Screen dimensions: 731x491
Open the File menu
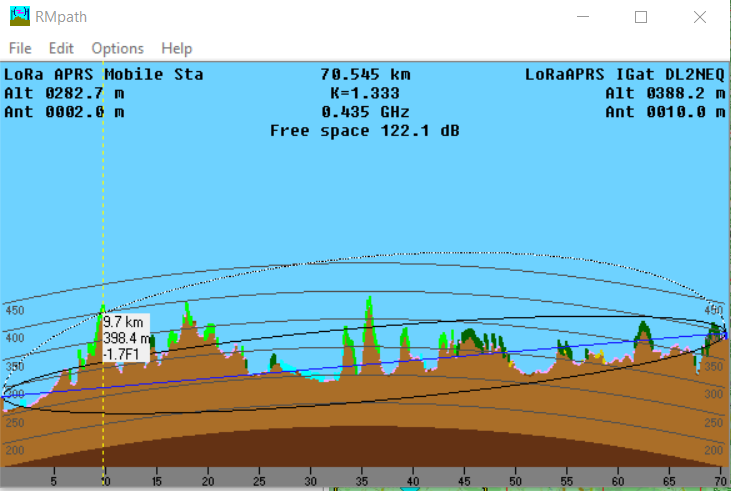pyautogui.click(x=20, y=48)
